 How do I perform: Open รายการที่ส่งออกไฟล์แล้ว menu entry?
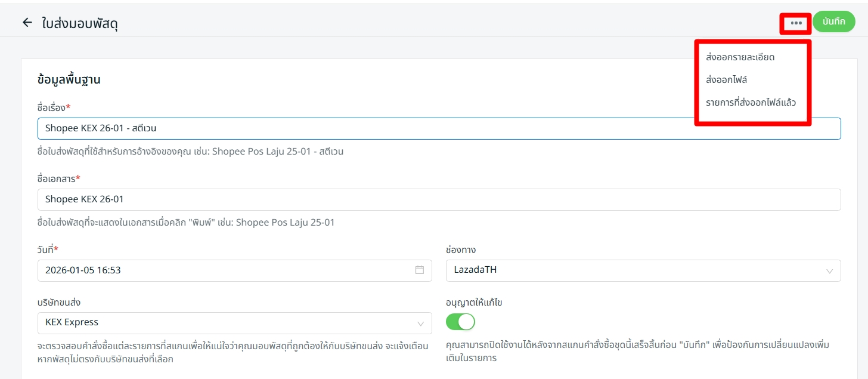point(750,102)
